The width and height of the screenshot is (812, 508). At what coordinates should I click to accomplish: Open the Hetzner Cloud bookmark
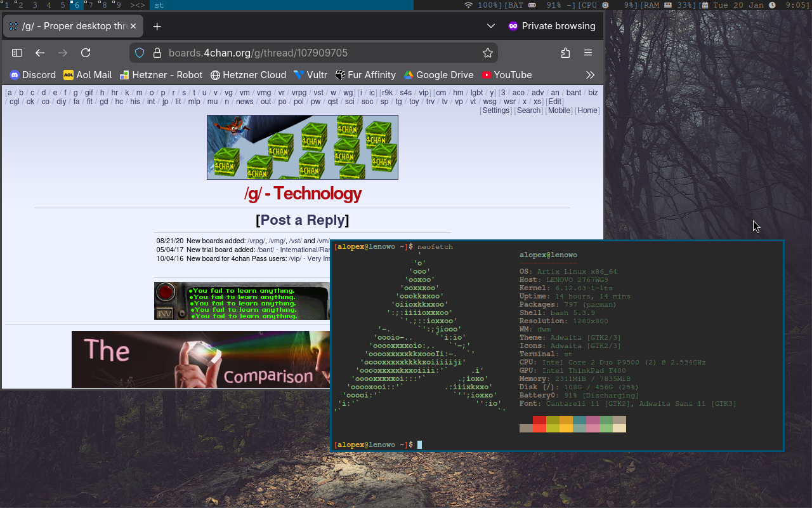pos(248,75)
